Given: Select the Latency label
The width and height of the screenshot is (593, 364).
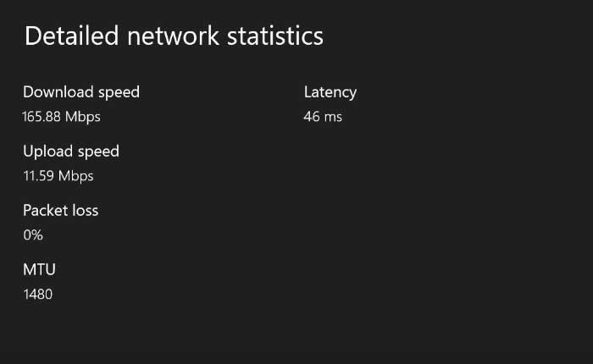Looking at the screenshot, I should point(330,92).
